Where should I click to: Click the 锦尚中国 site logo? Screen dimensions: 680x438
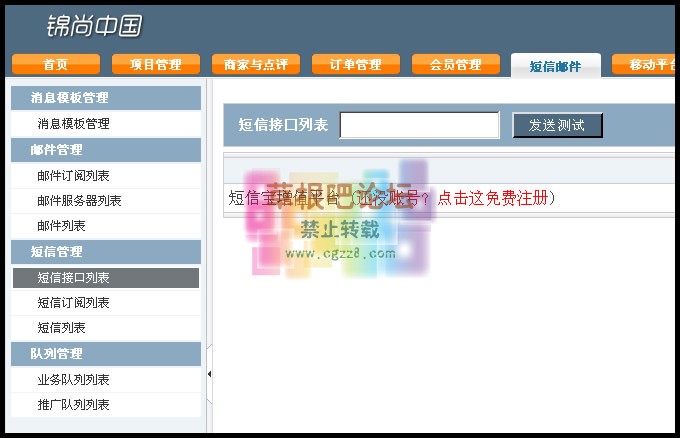pyautogui.click(x=95, y=25)
